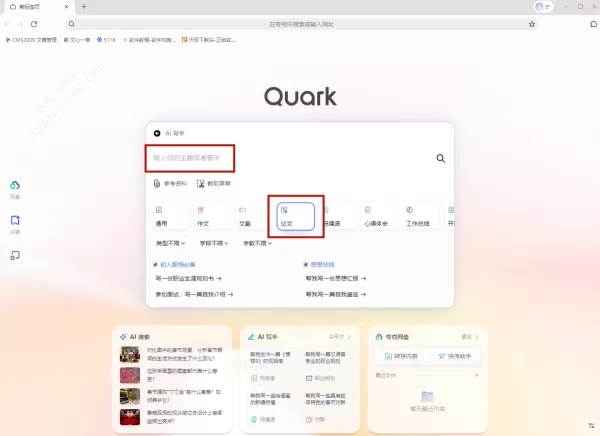Click the AI 写手 round logo icon
Image resolution: width=600 pixels, height=436 pixels.
(157, 133)
